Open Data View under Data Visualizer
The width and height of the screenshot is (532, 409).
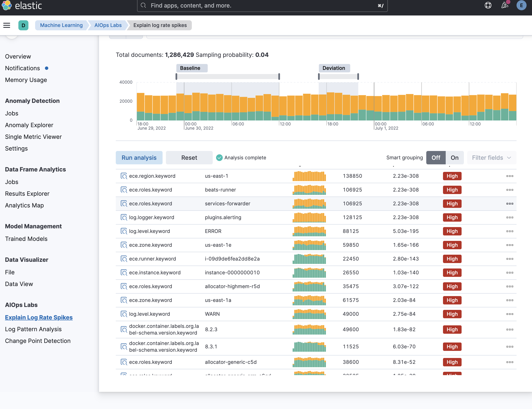pyautogui.click(x=19, y=284)
